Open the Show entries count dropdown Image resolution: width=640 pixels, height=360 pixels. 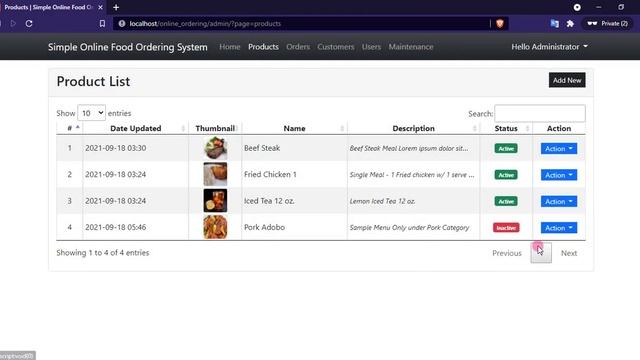click(91, 113)
